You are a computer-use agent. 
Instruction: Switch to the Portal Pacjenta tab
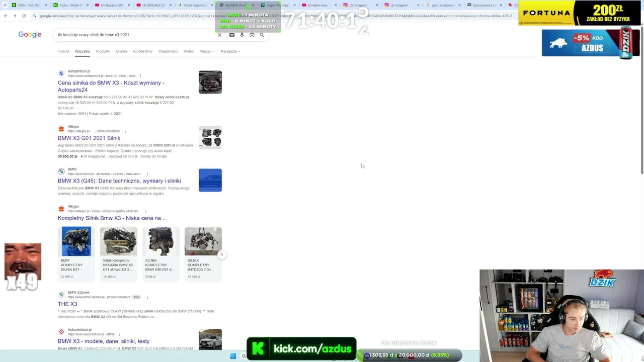pyautogui.click(x=195, y=5)
